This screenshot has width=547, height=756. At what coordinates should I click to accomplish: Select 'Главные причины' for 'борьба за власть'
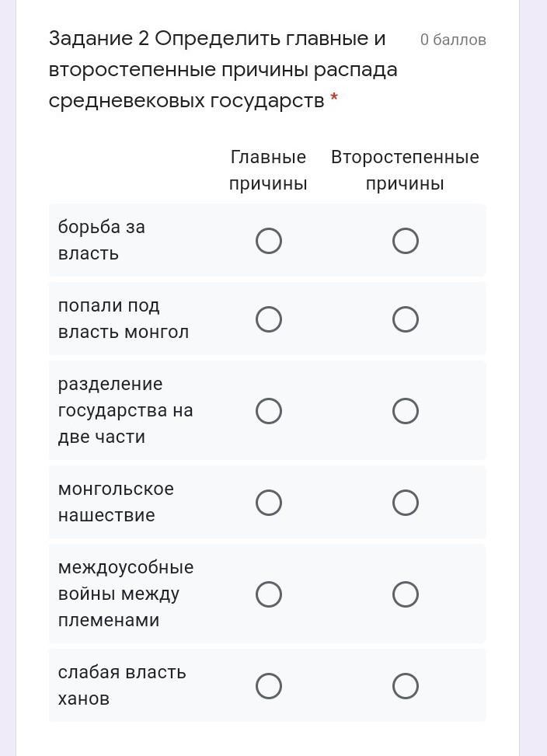[269, 241]
